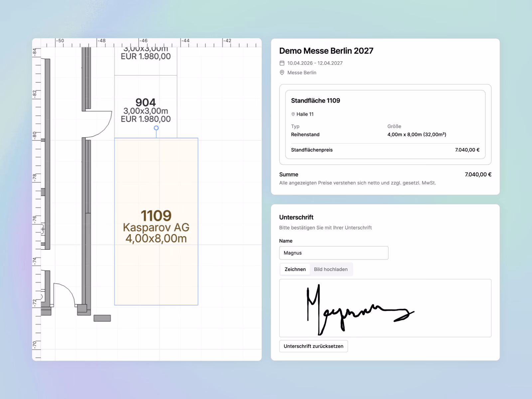
Task: Click the circular handle above booth 1109
Action: 156,128
